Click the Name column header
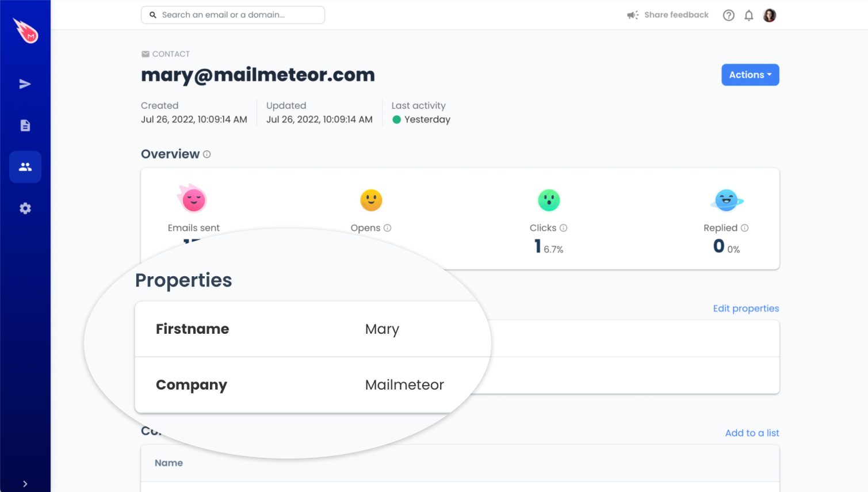The width and height of the screenshot is (868, 492). pyautogui.click(x=169, y=463)
